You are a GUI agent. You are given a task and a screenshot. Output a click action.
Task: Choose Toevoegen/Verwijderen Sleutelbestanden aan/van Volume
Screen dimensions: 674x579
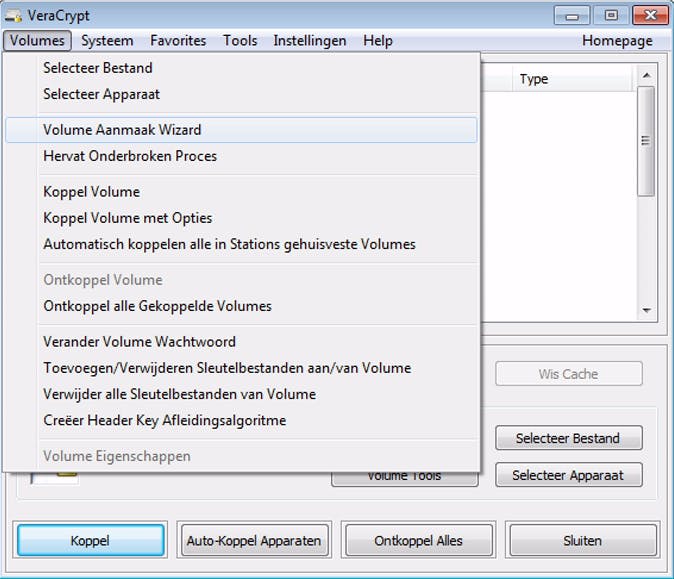pos(241,368)
